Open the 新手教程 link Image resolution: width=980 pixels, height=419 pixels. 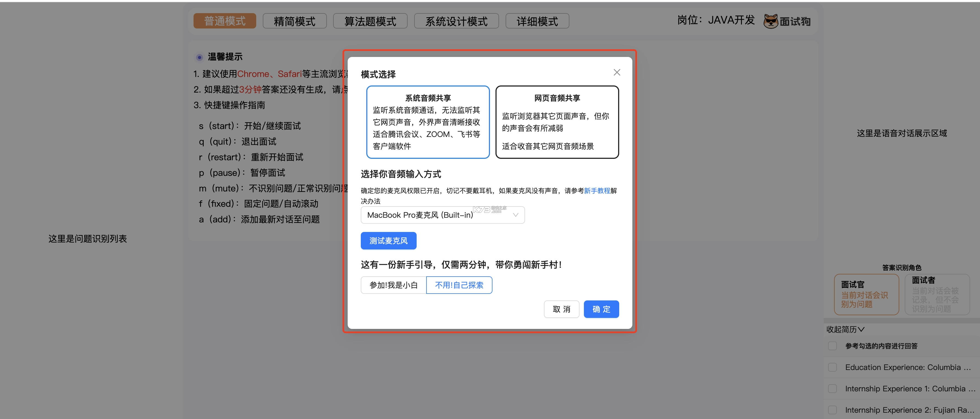point(597,190)
